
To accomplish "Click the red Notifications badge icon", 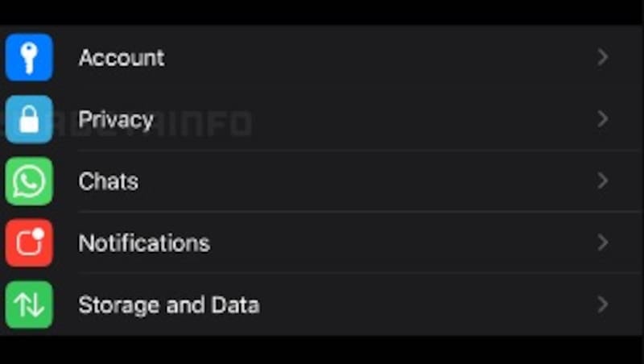I will coord(29,242).
